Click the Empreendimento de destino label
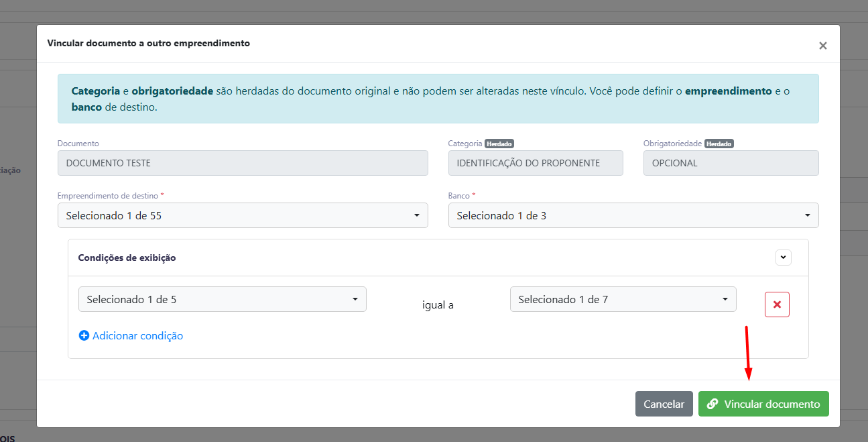 111,196
